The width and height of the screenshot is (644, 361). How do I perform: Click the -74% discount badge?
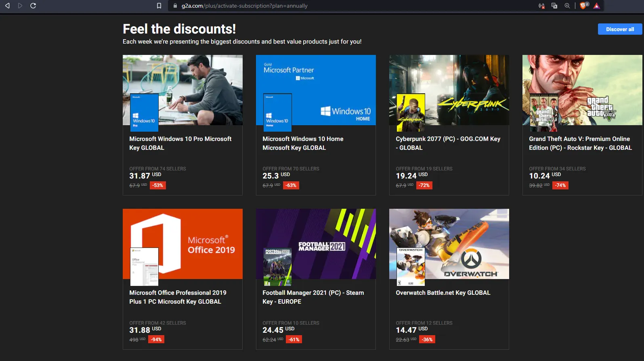(x=560, y=185)
